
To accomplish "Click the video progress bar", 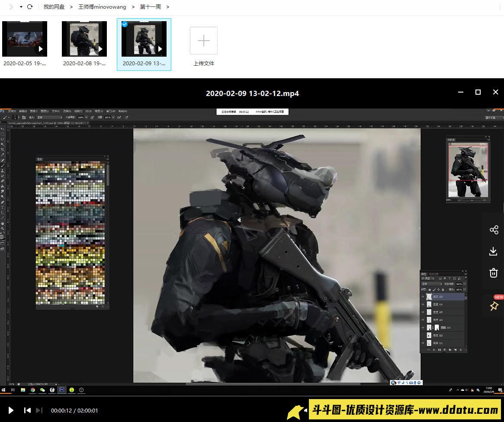I will pos(252,396).
